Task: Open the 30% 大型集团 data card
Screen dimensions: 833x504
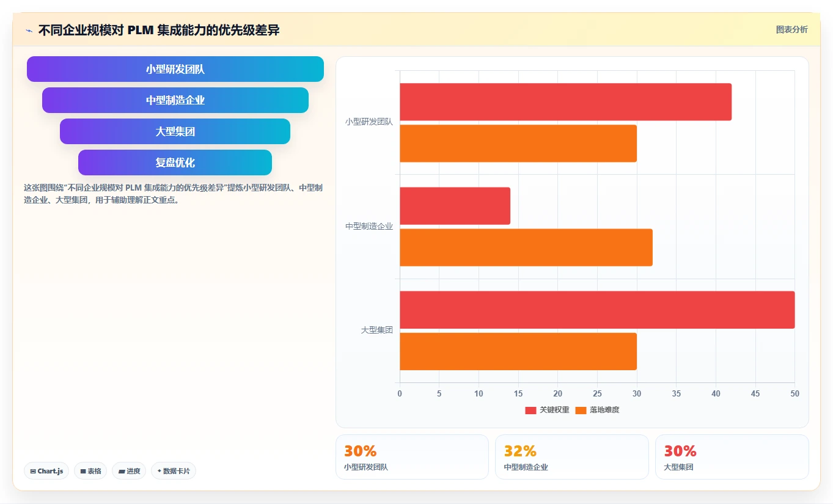Action: click(x=732, y=457)
